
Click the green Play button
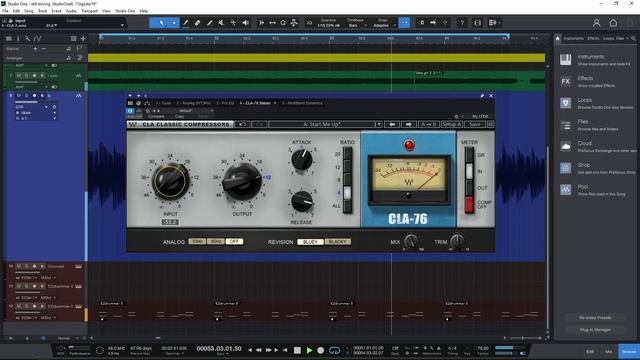309,350
